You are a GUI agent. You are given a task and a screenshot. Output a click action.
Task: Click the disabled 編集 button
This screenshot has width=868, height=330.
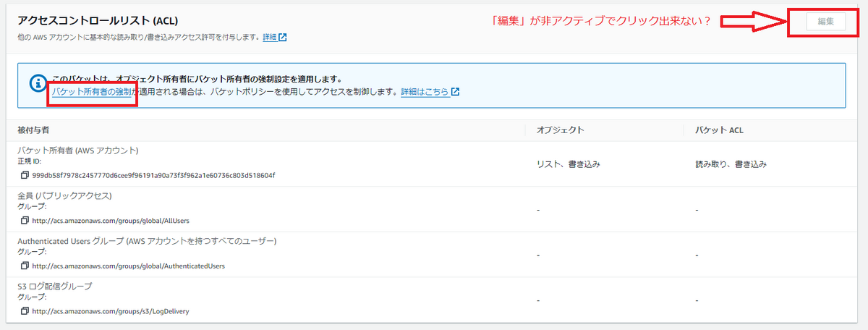pyautogui.click(x=826, y=22)
